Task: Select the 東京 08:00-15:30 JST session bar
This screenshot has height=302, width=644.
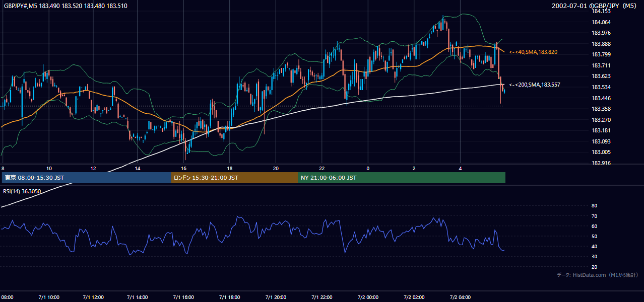Action: point(87,178)
